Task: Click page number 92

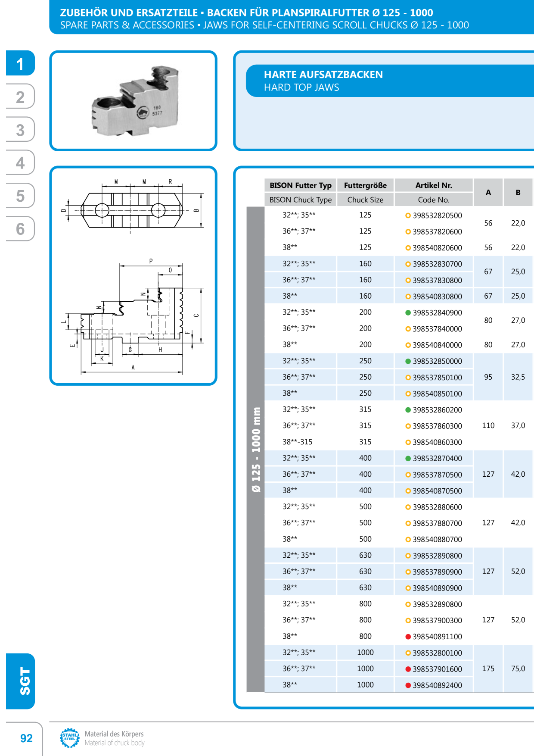Action: pos(26,738)
